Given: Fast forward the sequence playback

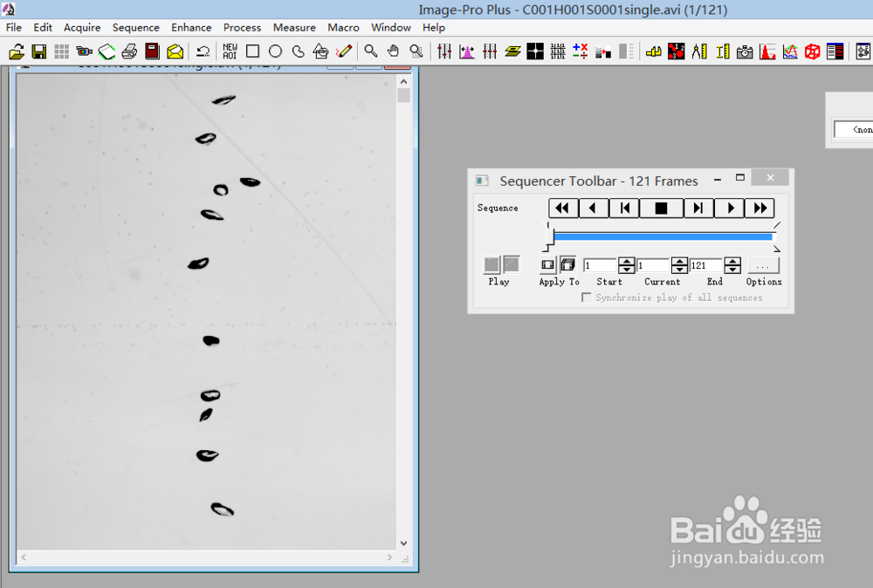Looking at the screenshot, I should click(x=760, y=208).
